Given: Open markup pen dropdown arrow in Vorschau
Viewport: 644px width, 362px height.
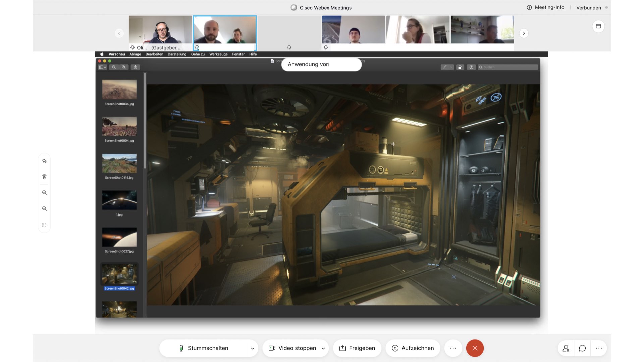Looking at the screenshot, I should 451,67.
